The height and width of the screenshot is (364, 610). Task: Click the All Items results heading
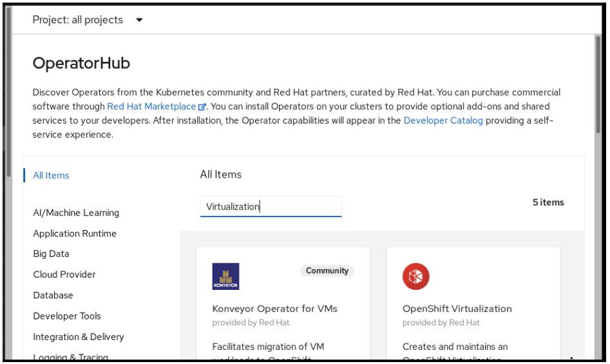(220, 174)
